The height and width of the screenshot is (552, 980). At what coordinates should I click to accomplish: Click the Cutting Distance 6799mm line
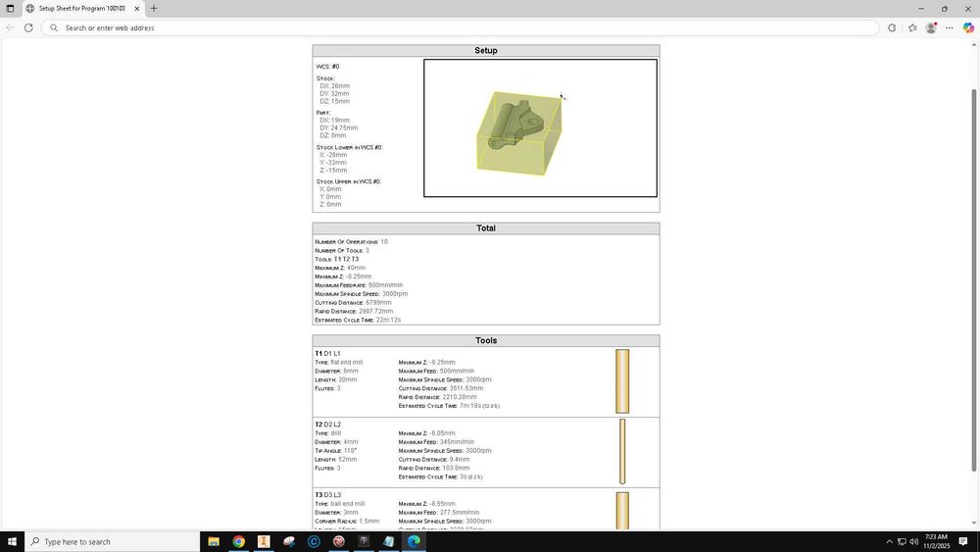tap(353, 303)
